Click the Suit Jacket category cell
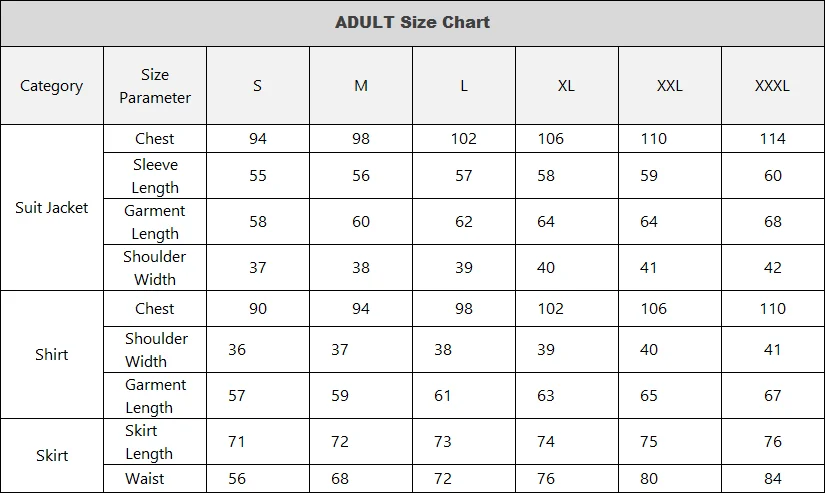Image resolution: width=826 pixels, height=494 pixels. pyautogui.click(x=52, y=208)
